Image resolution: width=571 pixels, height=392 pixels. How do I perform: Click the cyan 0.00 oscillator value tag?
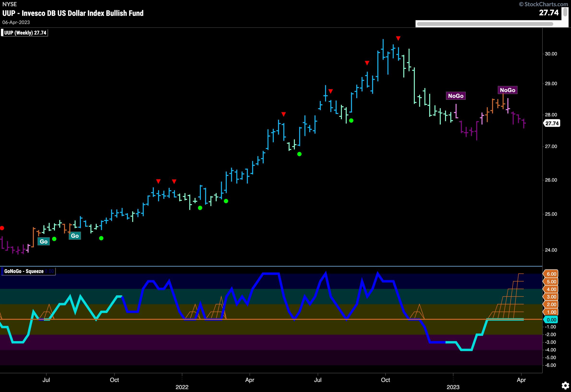[x=551, y=320]
